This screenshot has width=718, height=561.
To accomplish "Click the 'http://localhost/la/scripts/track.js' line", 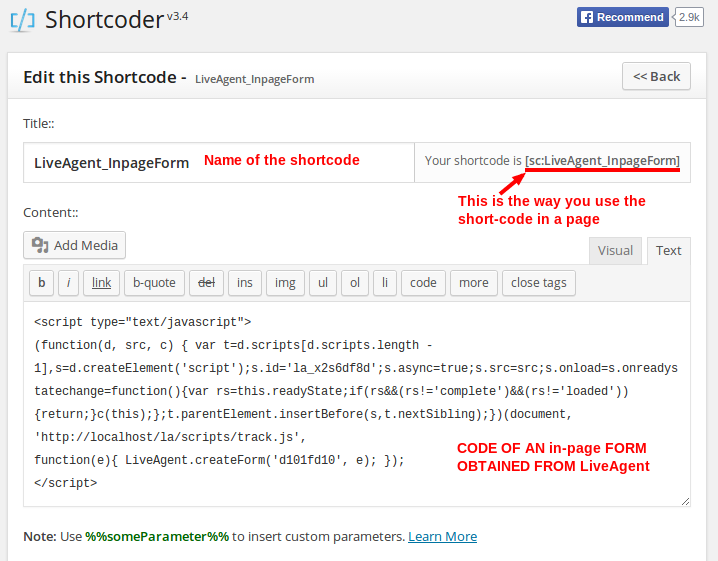I will [170, 437].
